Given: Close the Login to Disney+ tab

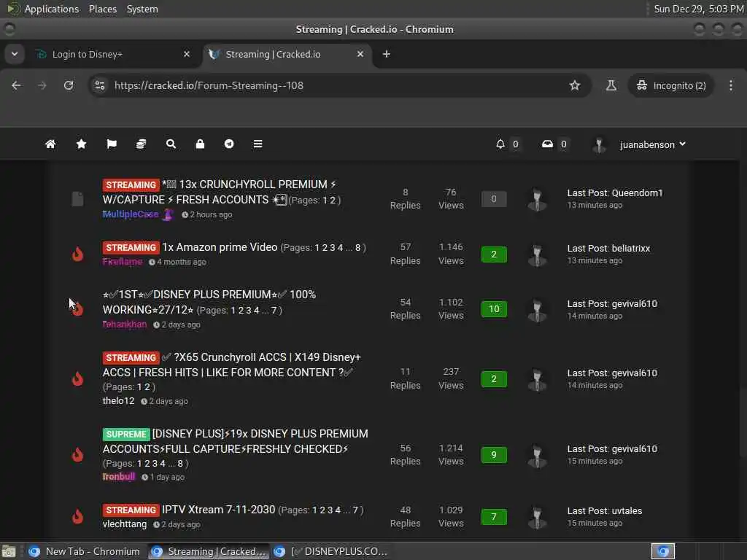Looking at the screenshot, I should pos(187,54).
